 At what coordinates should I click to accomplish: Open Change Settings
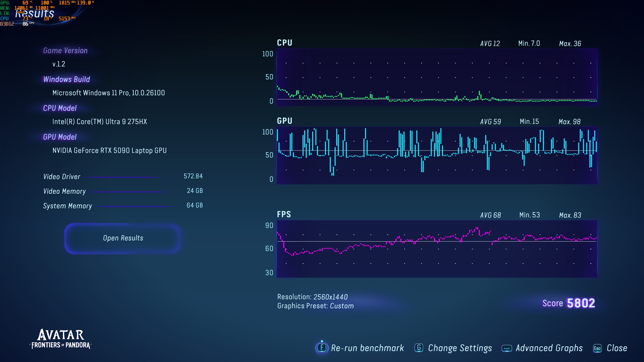(460, 348)
